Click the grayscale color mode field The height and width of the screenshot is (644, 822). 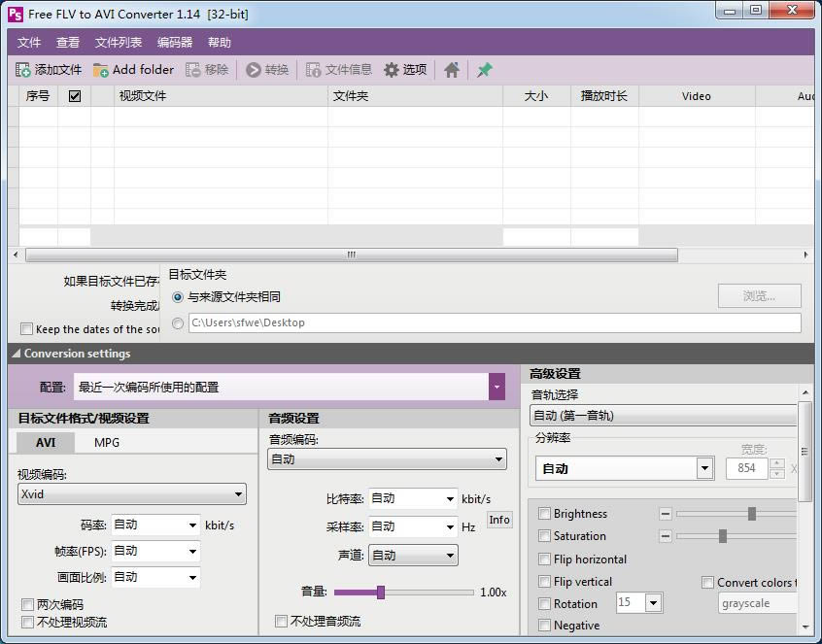click(758, 603)
